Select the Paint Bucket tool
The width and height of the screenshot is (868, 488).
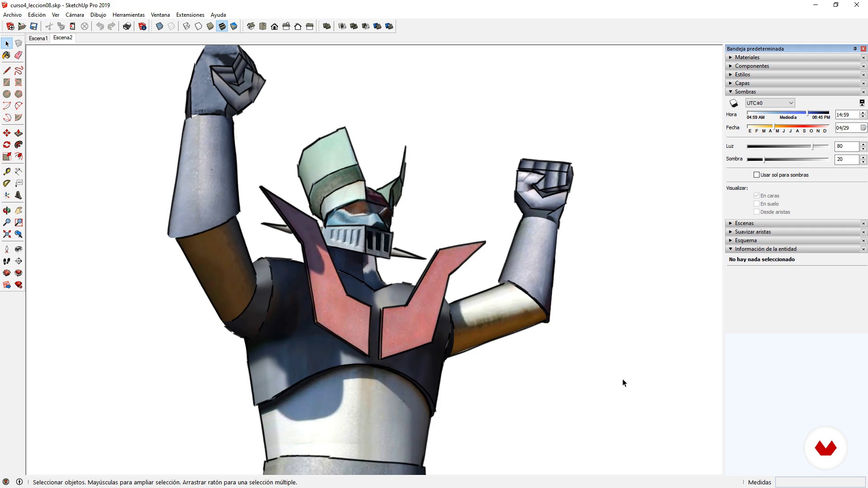pyautogui.click(x=6, y=55)
